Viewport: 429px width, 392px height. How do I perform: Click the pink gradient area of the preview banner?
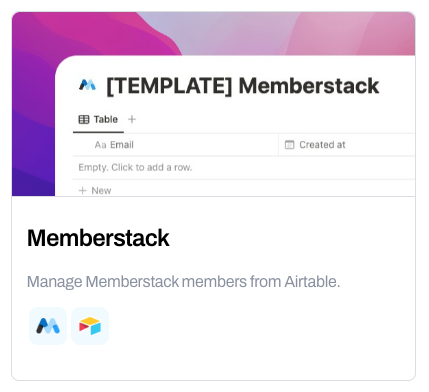point(350,33)
